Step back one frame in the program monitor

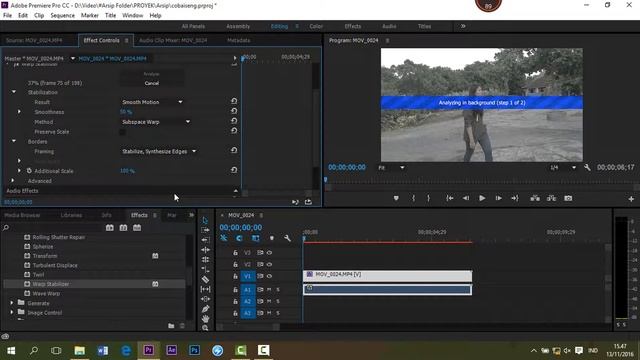click(466, 198)
